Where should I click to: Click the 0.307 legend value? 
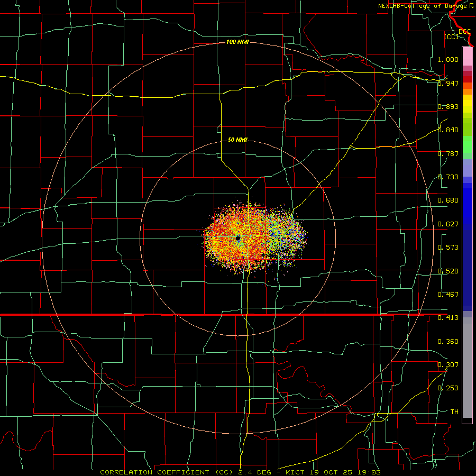(448, 364)
